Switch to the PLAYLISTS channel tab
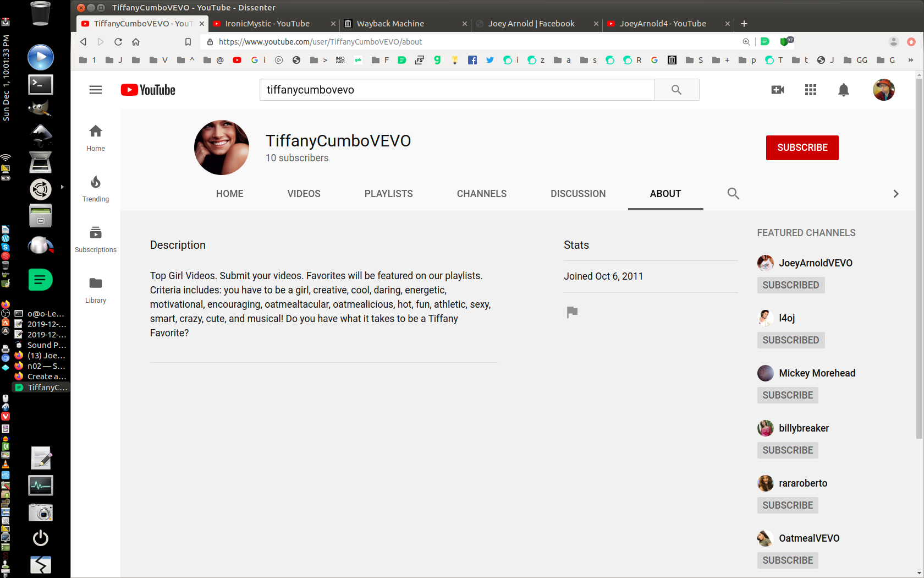The height and width of the screenshot is (578, 924). 388,194
